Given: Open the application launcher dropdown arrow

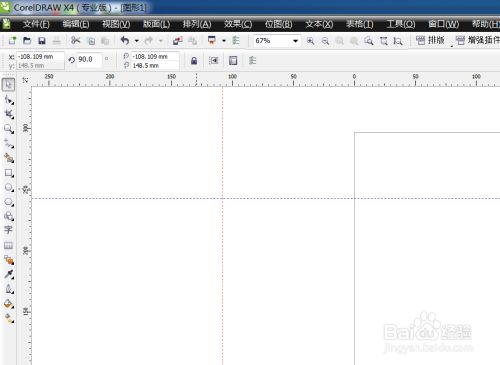Looking at the screenshot, I should coord(224,41).
